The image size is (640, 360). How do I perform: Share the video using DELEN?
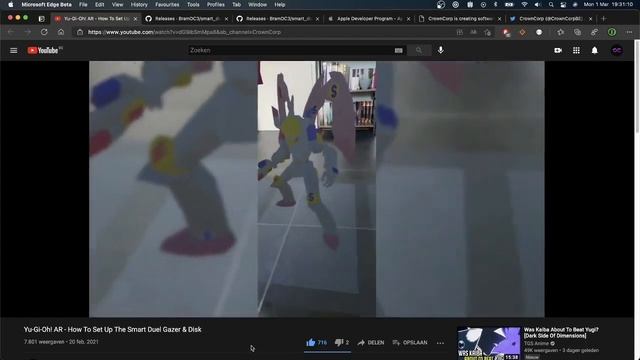371,342
